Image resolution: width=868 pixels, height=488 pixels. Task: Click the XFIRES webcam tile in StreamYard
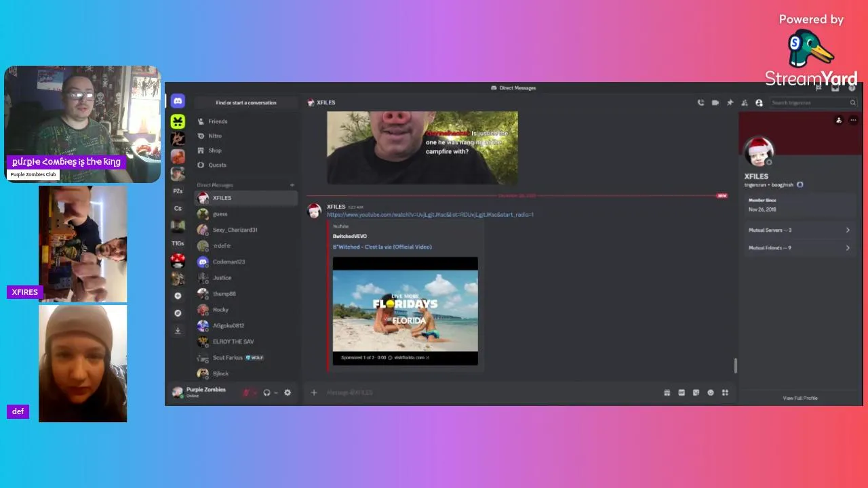[83, 244]
